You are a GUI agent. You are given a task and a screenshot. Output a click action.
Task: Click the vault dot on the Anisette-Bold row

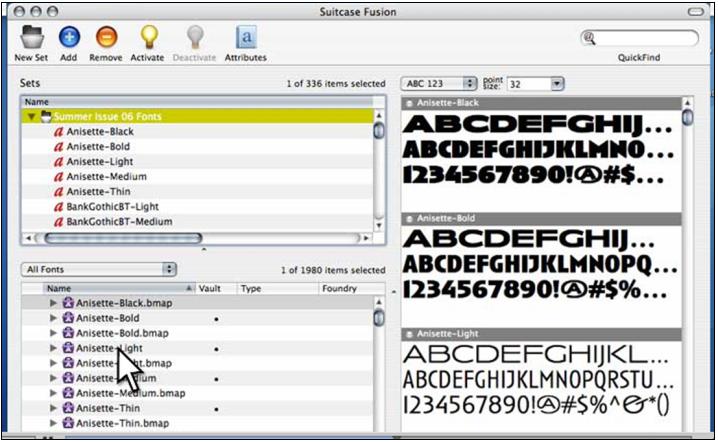216,319
